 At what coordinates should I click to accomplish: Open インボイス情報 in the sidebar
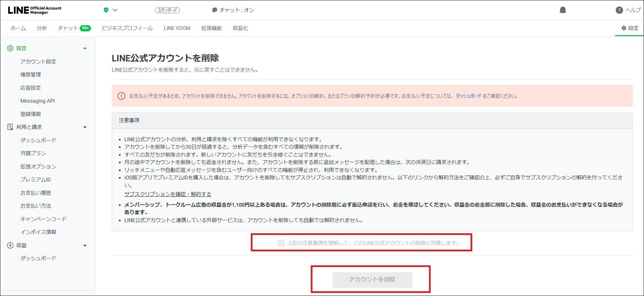38,232
